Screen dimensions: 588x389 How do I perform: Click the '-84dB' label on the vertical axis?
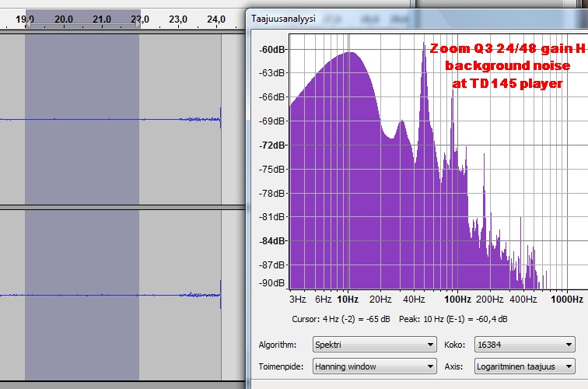click(x=272, y=241)
